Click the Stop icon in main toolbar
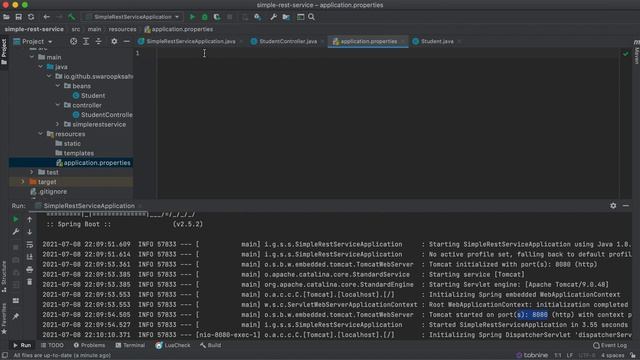This screenshot has height=360, width=640. pyautogui.click(x=229, y=17)
